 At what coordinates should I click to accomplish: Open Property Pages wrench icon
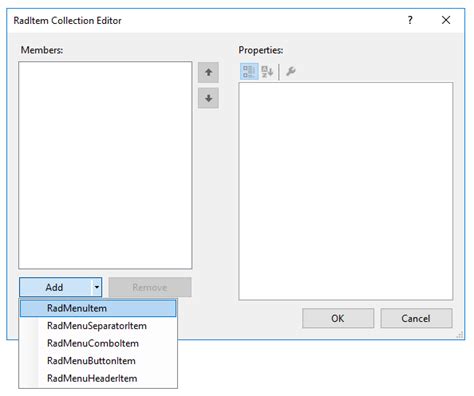click(291, 71)
